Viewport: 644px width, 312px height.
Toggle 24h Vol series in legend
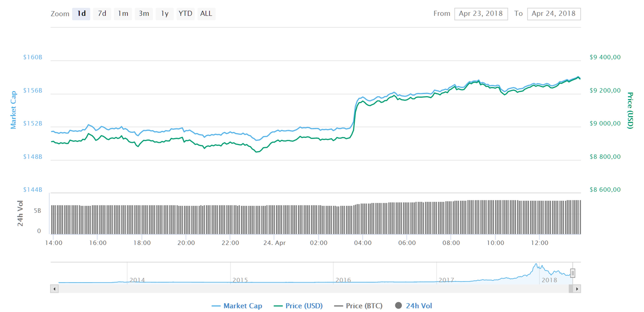click(x=413, y=306)
